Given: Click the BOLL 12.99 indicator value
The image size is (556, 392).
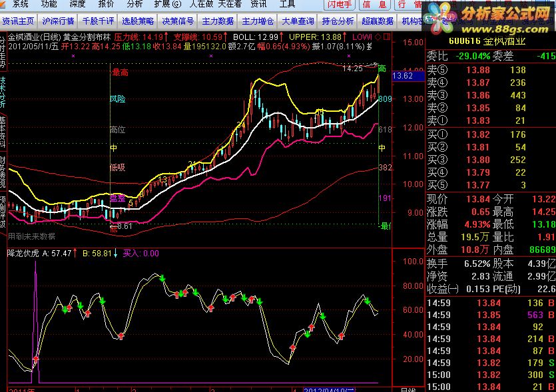Looking at the screenshot, I should pos(258,37).
